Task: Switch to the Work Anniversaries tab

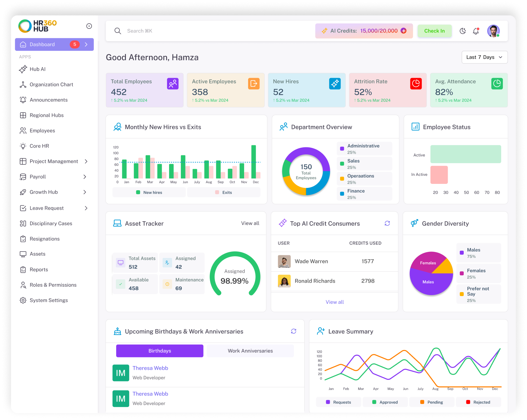Action: coord(250,351)
